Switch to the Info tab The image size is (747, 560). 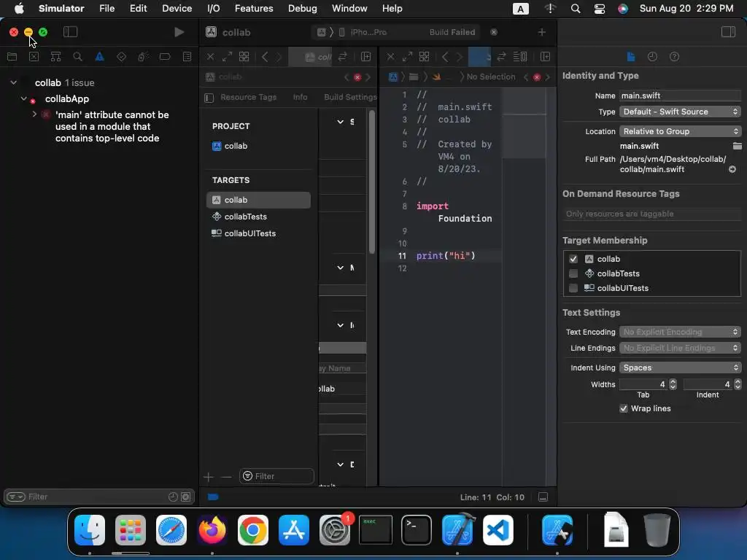300,97
